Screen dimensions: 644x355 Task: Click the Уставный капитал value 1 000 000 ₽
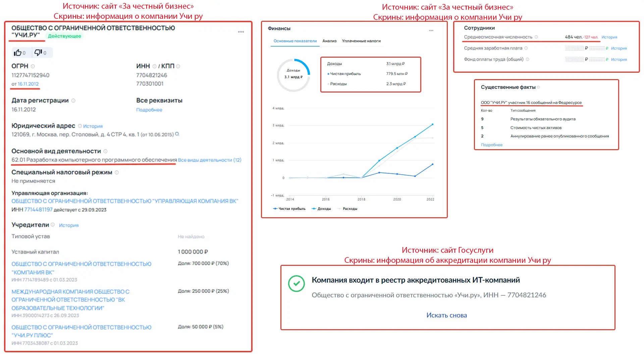coord(193,252)
